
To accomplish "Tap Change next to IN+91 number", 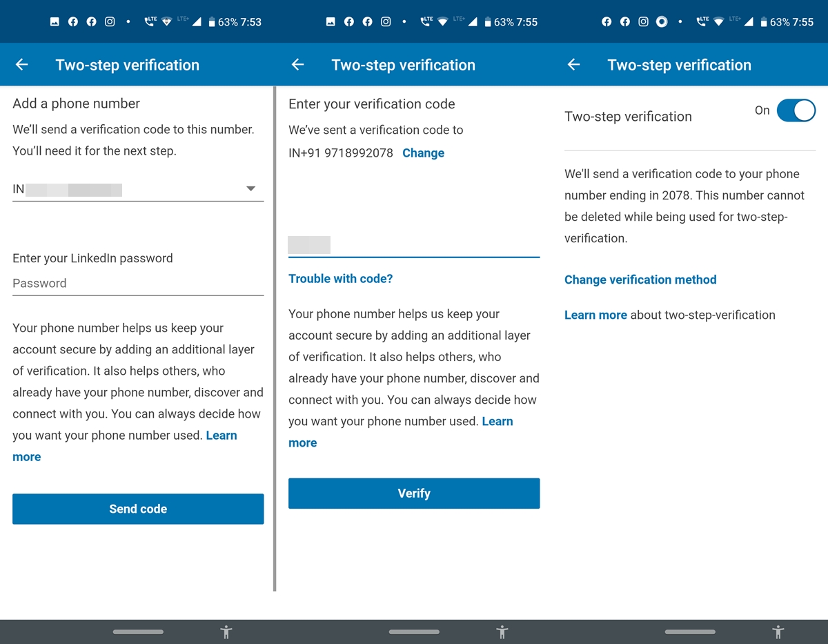I will pos(423,153).
